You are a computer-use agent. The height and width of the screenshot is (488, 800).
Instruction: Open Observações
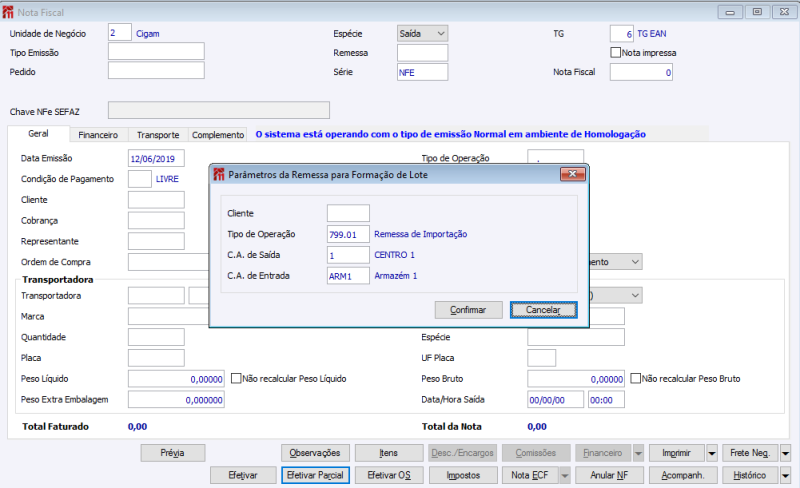click(315, 453)
